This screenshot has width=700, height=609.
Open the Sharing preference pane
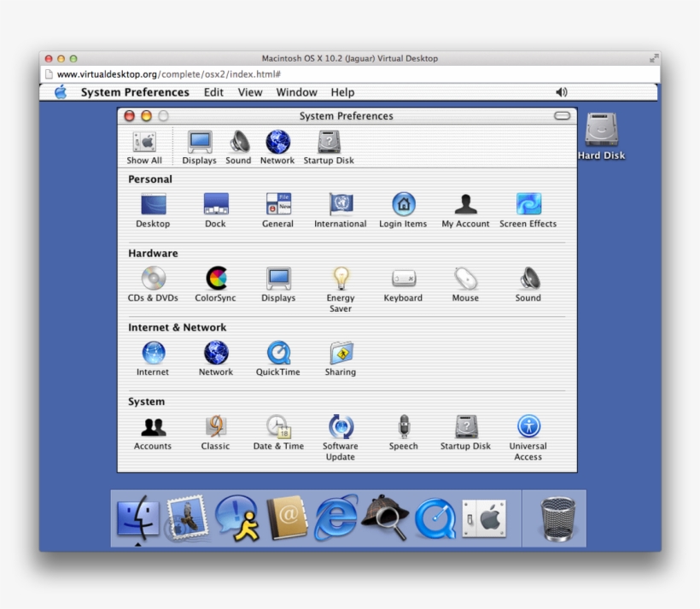click(x=340, y=354)
